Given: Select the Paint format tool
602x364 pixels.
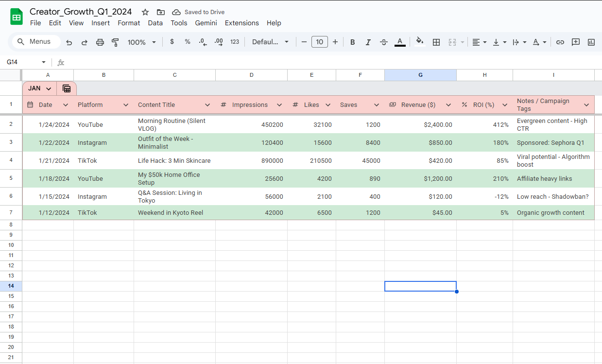Looking at the screenshot, I should coord(115,42).
